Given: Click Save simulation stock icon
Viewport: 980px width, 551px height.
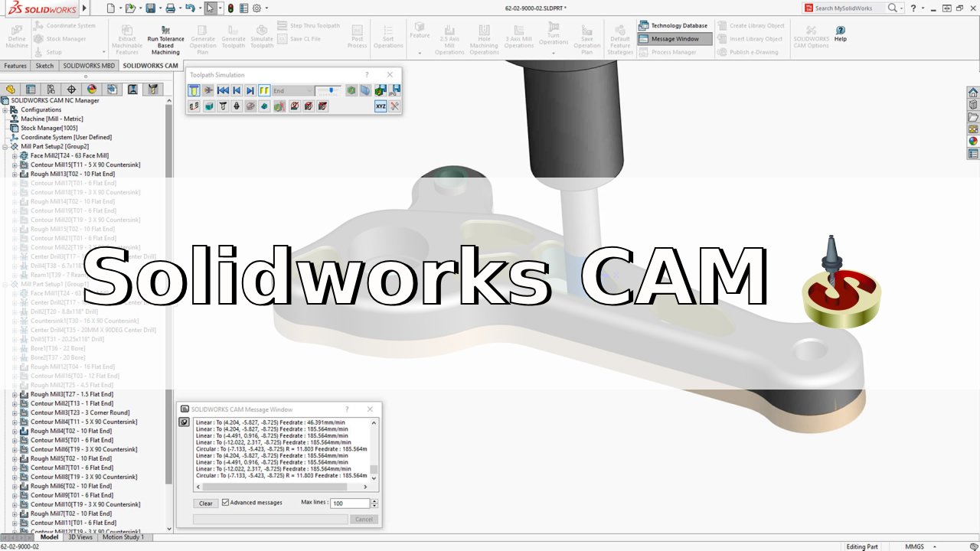Looking at the screenshot, I should [381, 90].
